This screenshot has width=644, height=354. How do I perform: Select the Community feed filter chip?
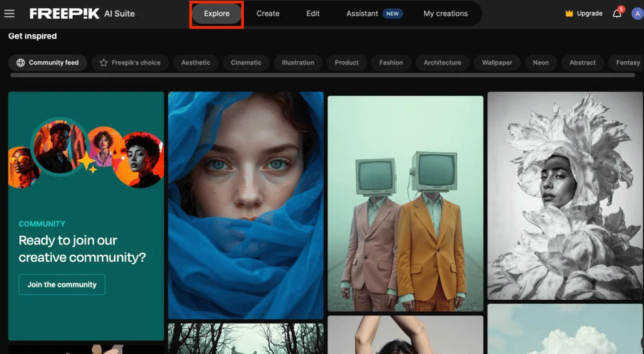pyautogui.click(x=48, y=63)
